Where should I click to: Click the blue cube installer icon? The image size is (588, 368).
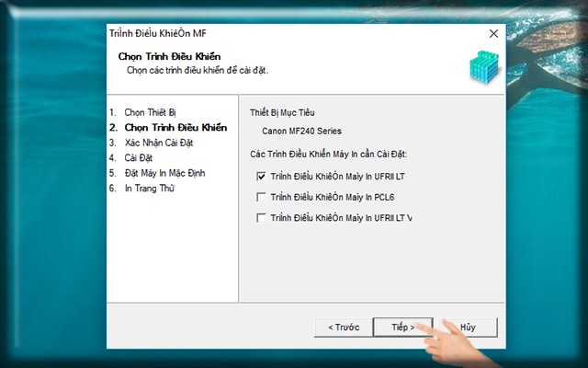484,67
